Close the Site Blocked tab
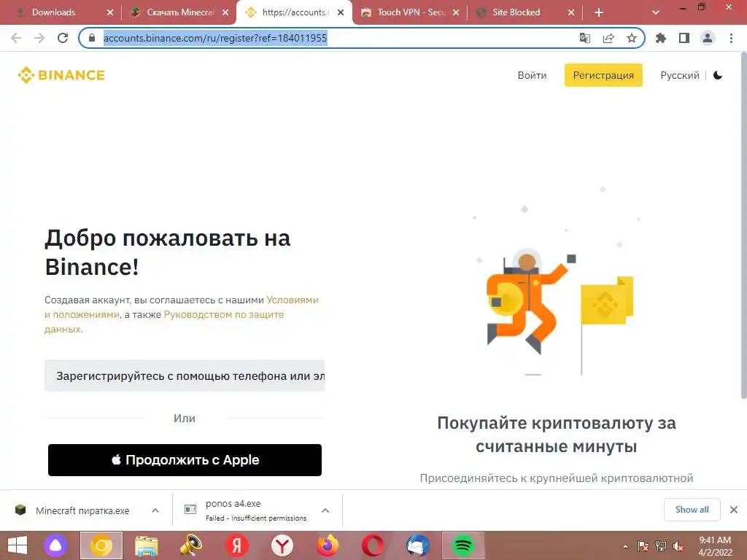The image size is (747, 560). coord(571,13)
